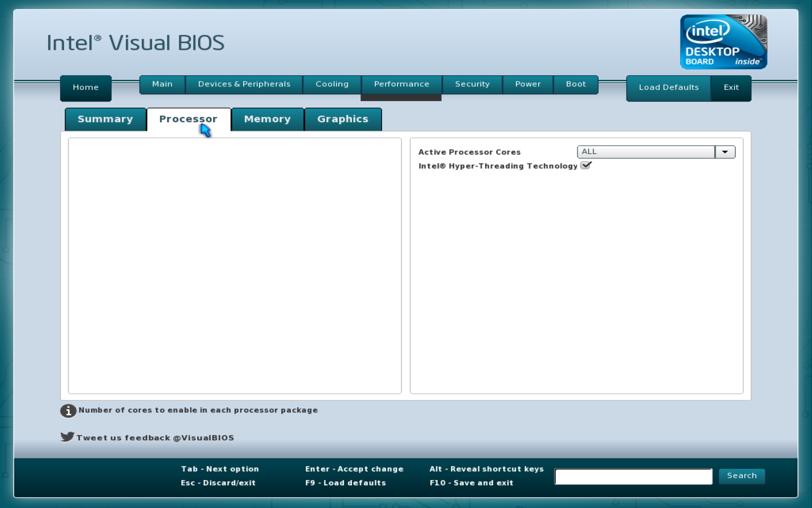Select the Performance menu
Viewport: 812px width, 508px height.
[401, 84]
